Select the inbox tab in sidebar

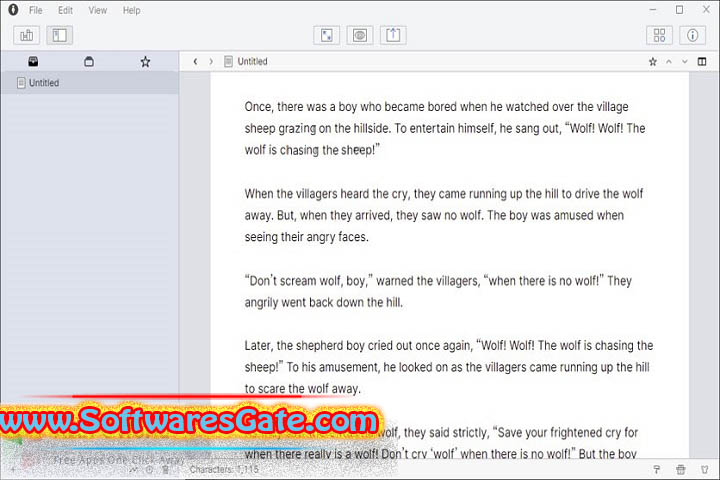(33, 62)
